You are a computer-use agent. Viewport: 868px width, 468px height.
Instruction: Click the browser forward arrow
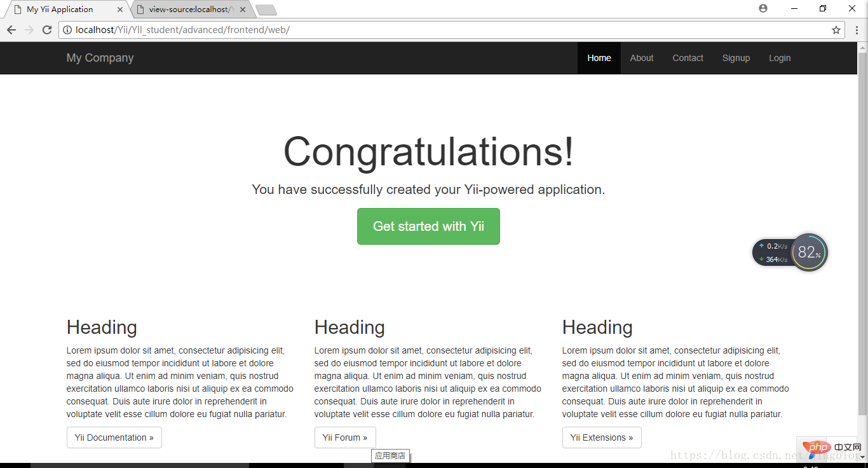29,30
